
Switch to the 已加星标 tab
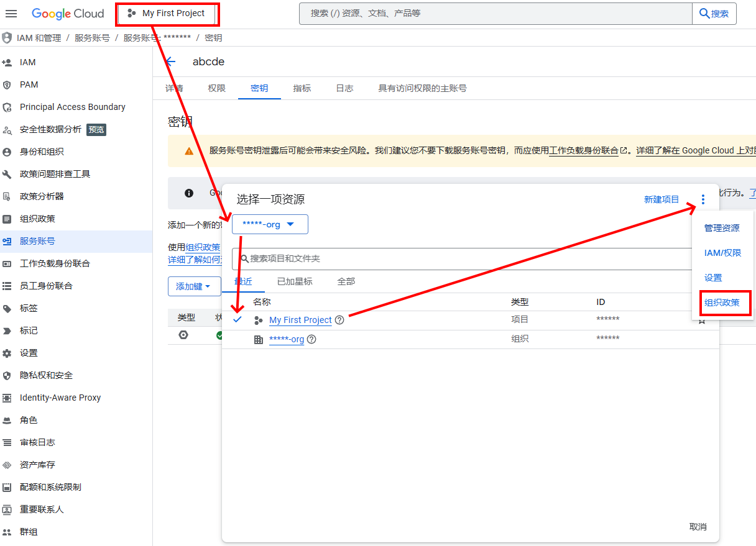pyautogui.click(x=295, y=281)
